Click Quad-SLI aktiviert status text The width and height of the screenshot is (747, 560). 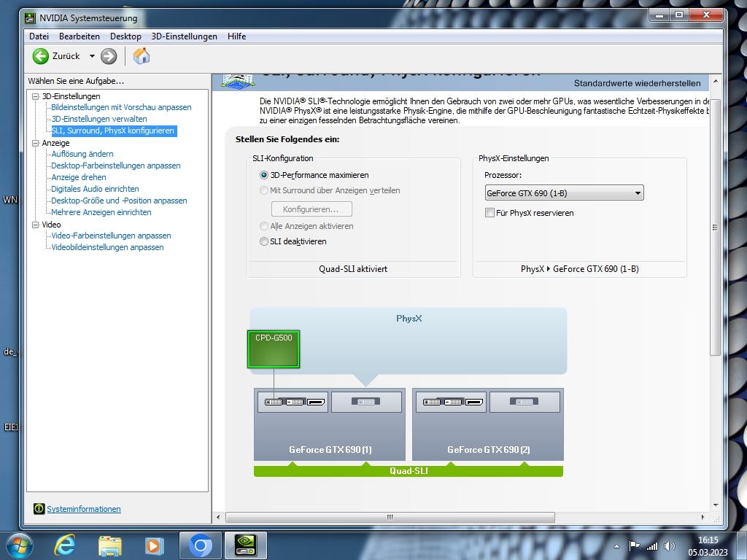point(353,269)
